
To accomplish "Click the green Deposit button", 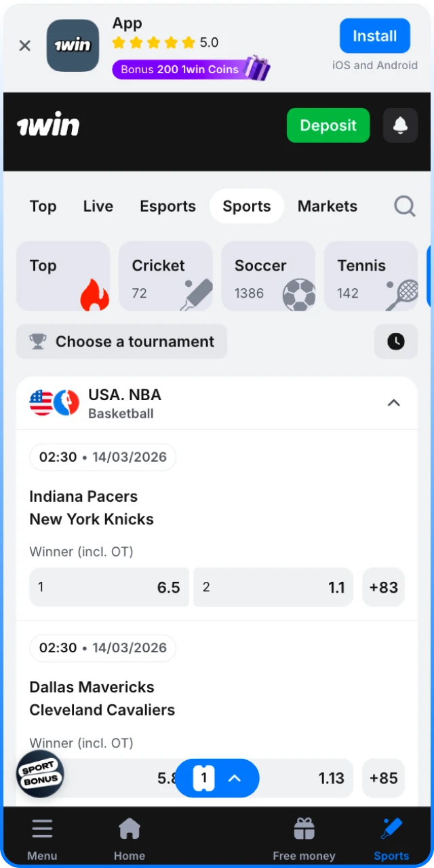I will tap(328, 125).
